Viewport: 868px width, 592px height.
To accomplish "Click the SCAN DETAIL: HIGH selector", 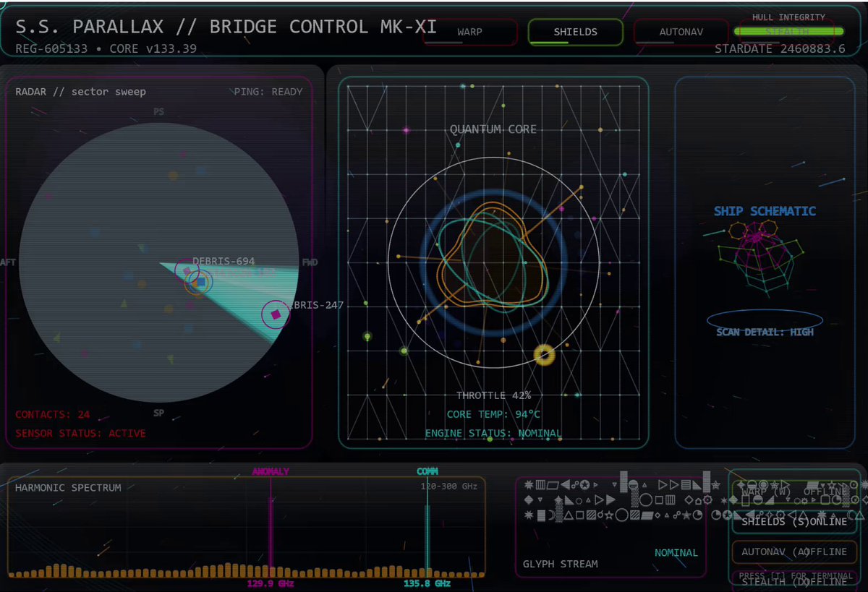I will pos(765,332).
